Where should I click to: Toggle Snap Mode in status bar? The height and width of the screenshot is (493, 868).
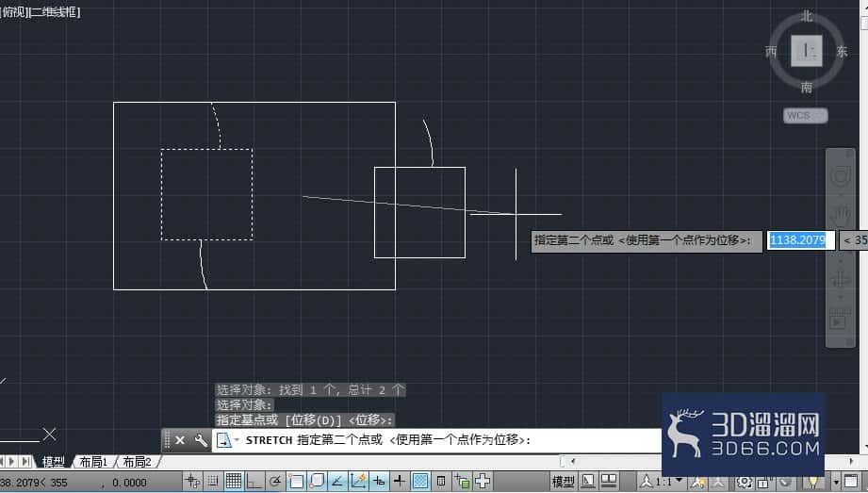[213, 481]
